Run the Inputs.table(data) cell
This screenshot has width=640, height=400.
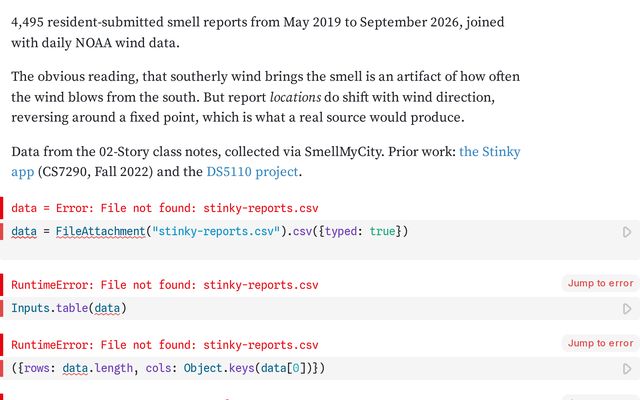pyautogui.click(x=627, y=309)
